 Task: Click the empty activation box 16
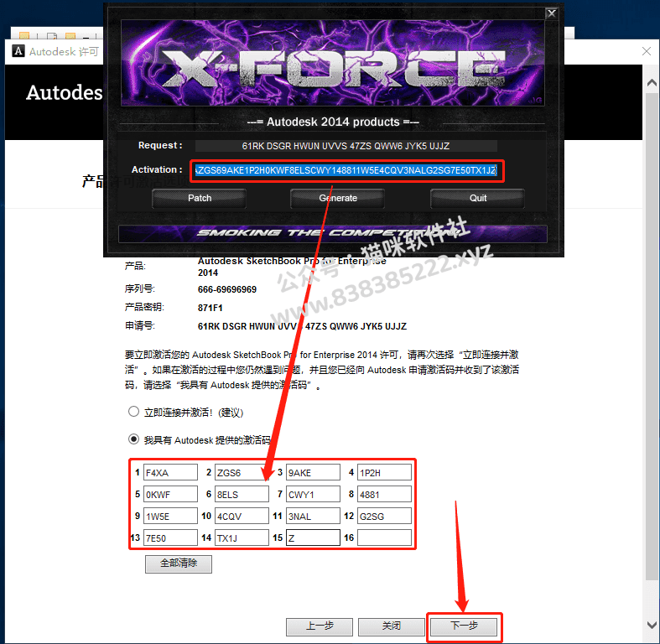(384, 538)
